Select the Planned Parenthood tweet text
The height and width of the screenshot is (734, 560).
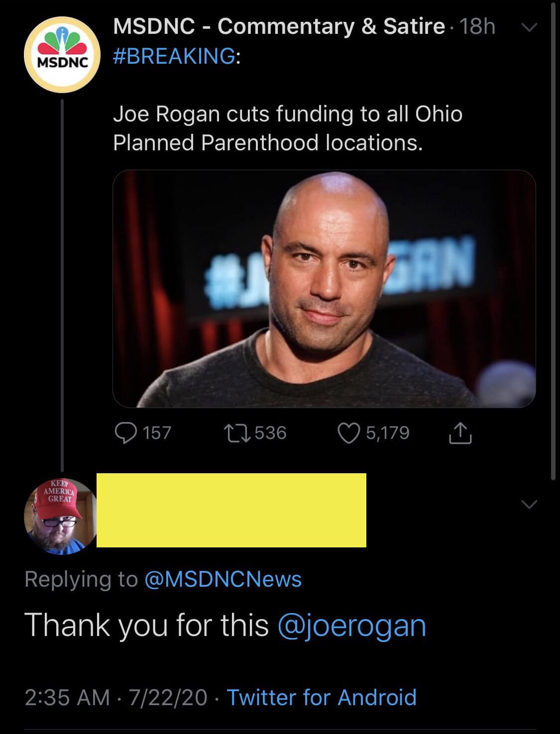288,128
